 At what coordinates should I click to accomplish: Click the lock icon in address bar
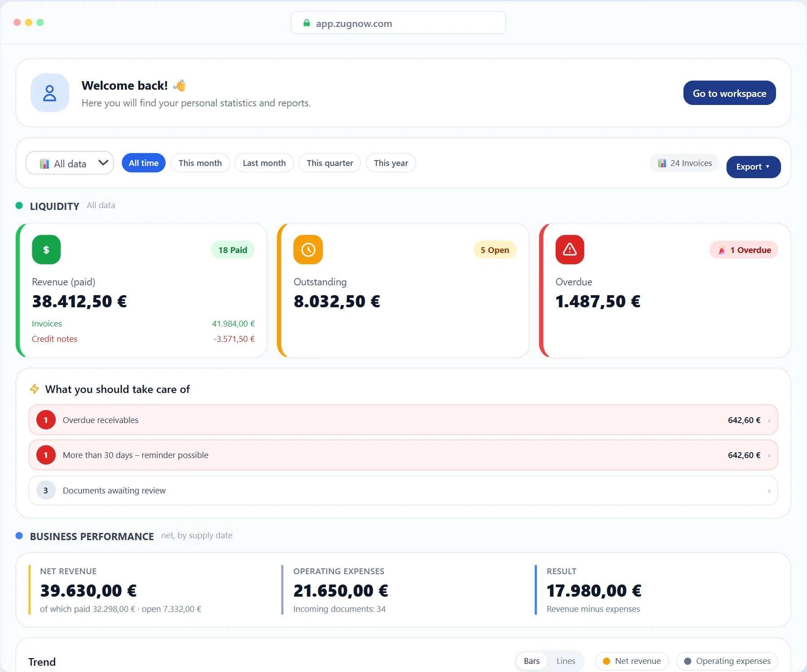[x=307, y=23]
